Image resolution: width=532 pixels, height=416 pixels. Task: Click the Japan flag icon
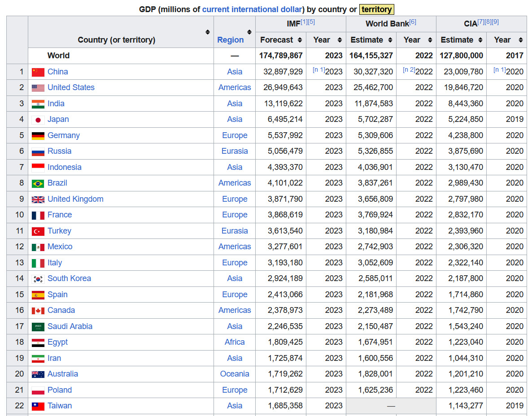point(38,120)
